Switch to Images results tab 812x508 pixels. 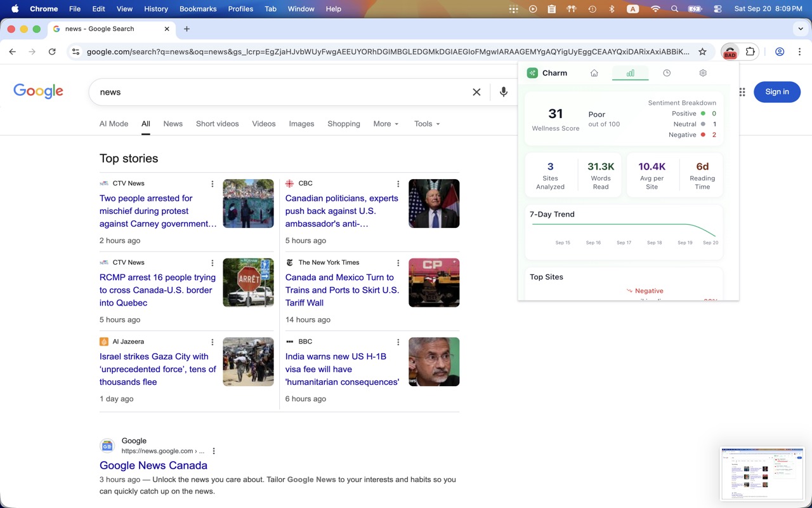tap(301, 124)
